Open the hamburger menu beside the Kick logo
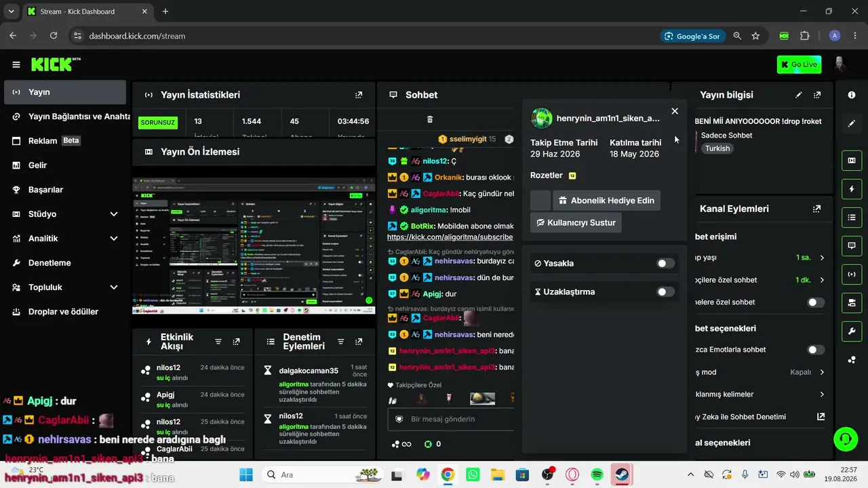Image resolution: width=868 pixels, height=488 pixels. [16, 65]
